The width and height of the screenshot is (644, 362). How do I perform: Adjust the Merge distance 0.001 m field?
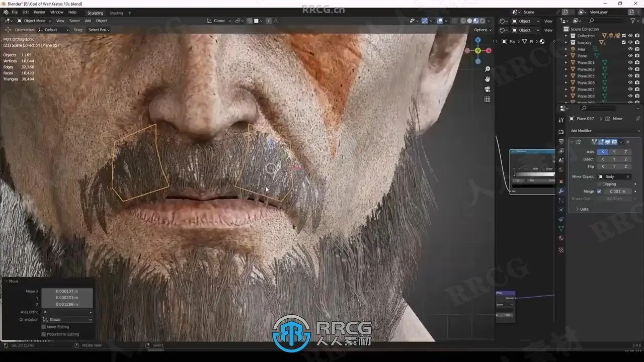[617, 192]
